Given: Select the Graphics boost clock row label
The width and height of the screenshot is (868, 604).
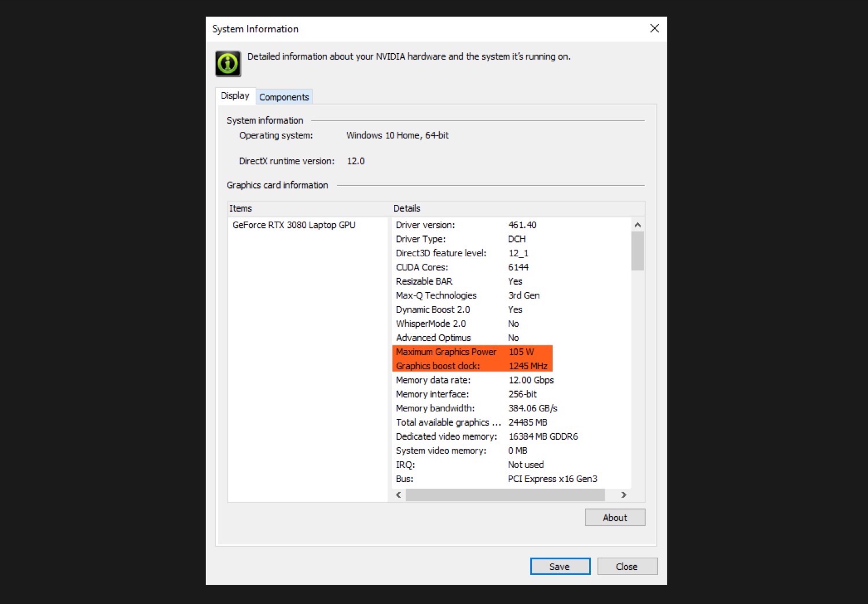Looking at the screenshot, I should [438, 366].
